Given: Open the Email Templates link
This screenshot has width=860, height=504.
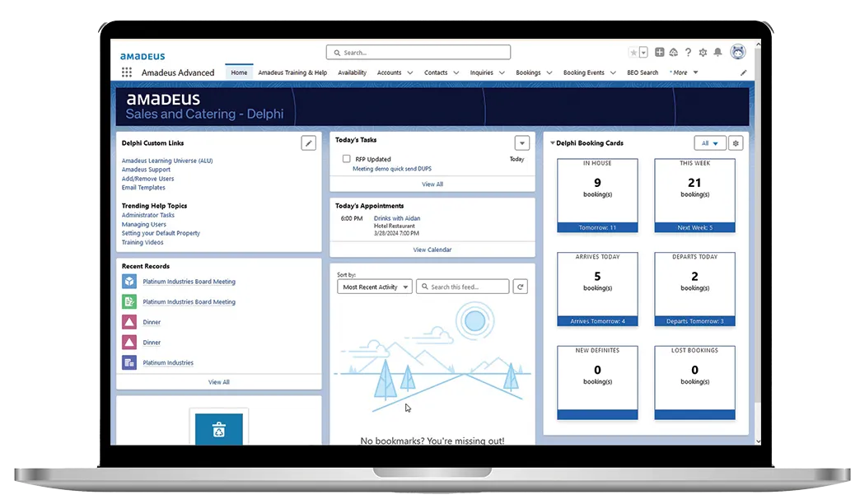Looking at the screenshot, I should [x=143, y=188].
